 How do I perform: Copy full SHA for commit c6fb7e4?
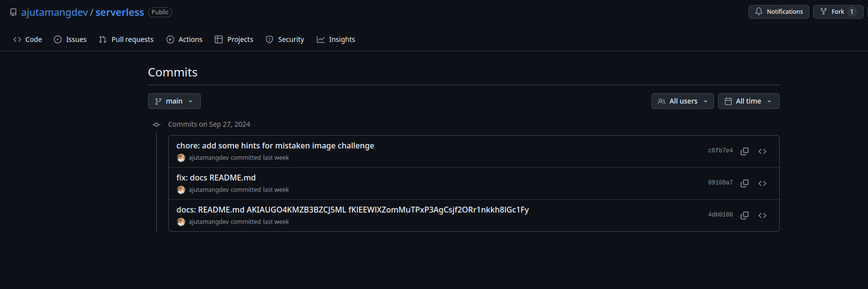pyautogui.click(x=745, y=151)
